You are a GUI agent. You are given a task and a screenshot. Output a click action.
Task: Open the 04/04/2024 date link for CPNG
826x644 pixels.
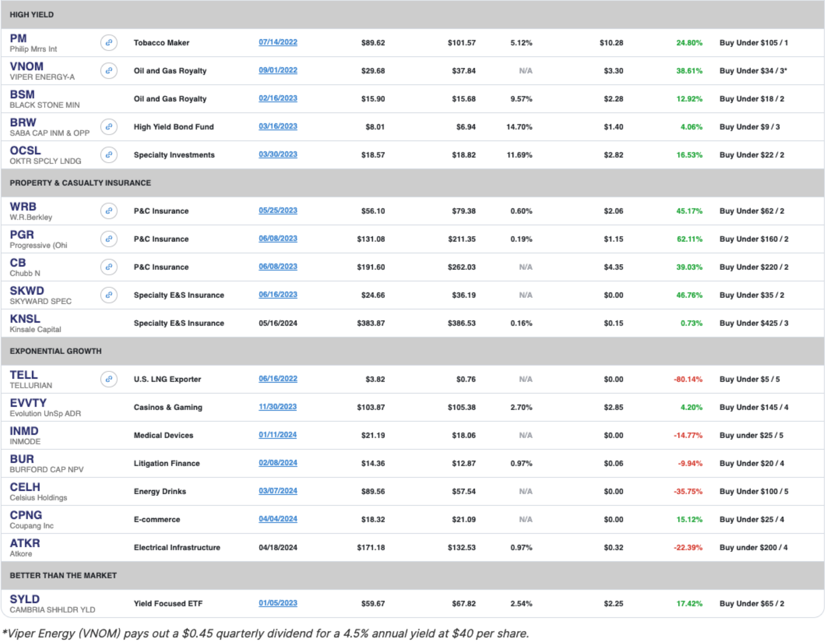pos(278,519)
